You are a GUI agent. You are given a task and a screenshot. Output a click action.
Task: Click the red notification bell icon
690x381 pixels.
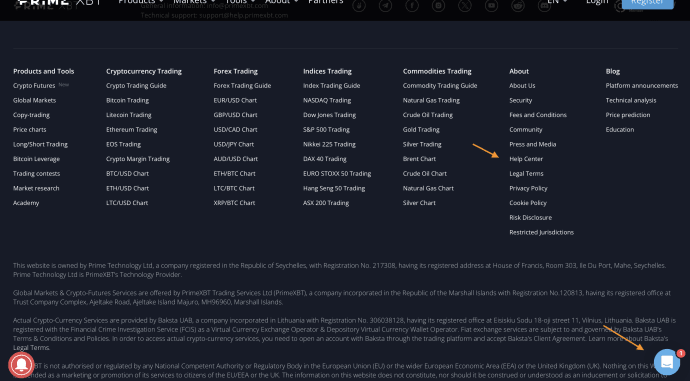21,365
